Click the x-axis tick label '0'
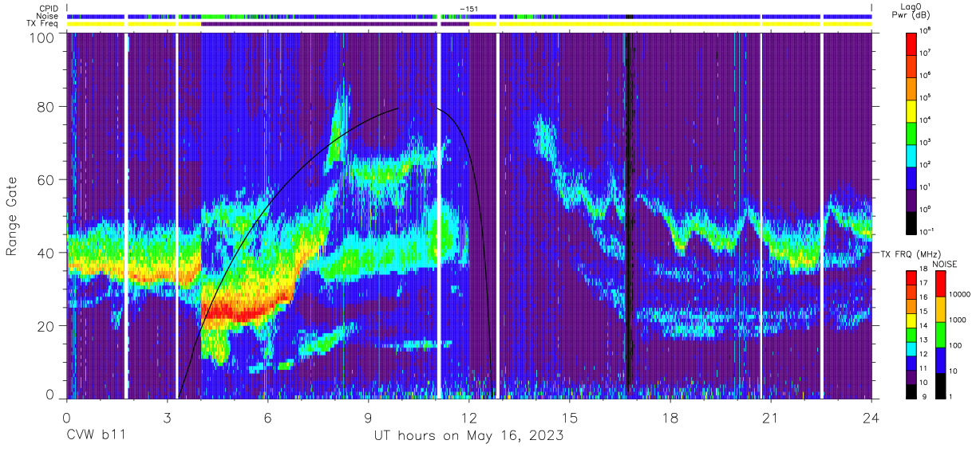The width and height of the screenshot is (980, 452). [66, 418]
